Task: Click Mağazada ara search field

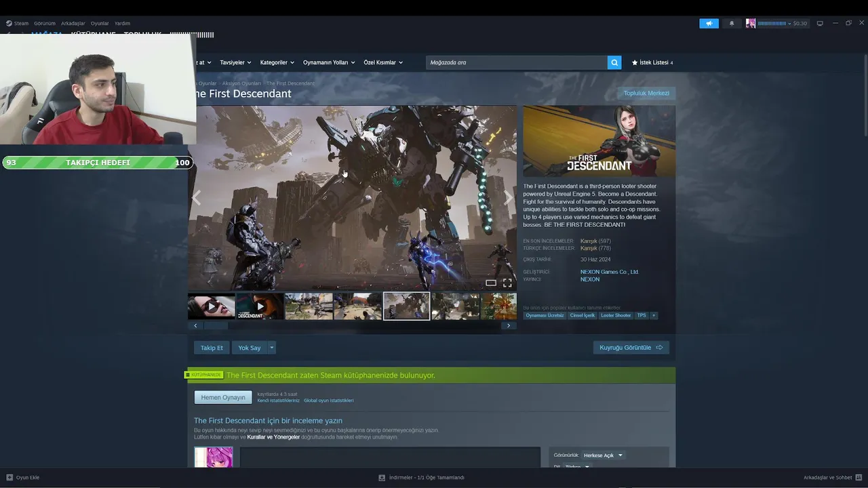Action: 517,62
